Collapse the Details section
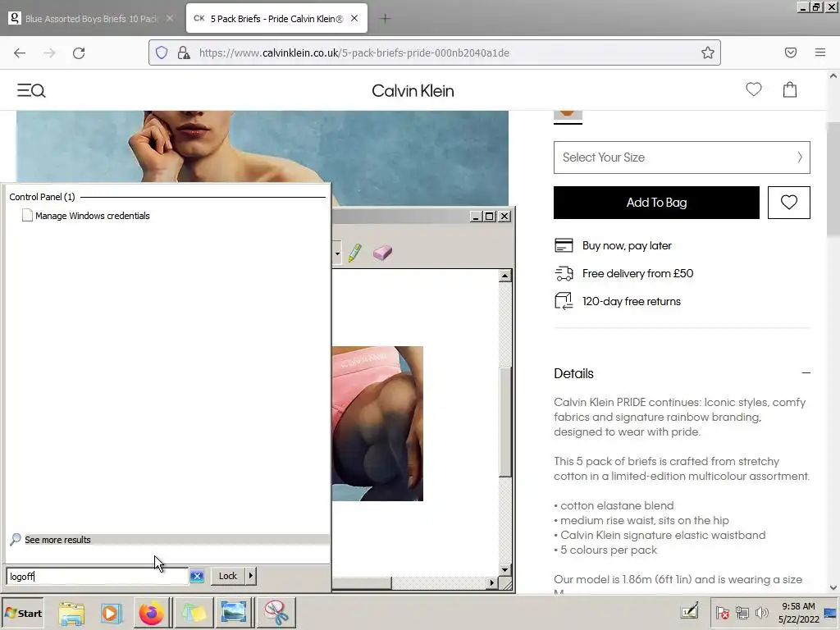 pos(806,373)
